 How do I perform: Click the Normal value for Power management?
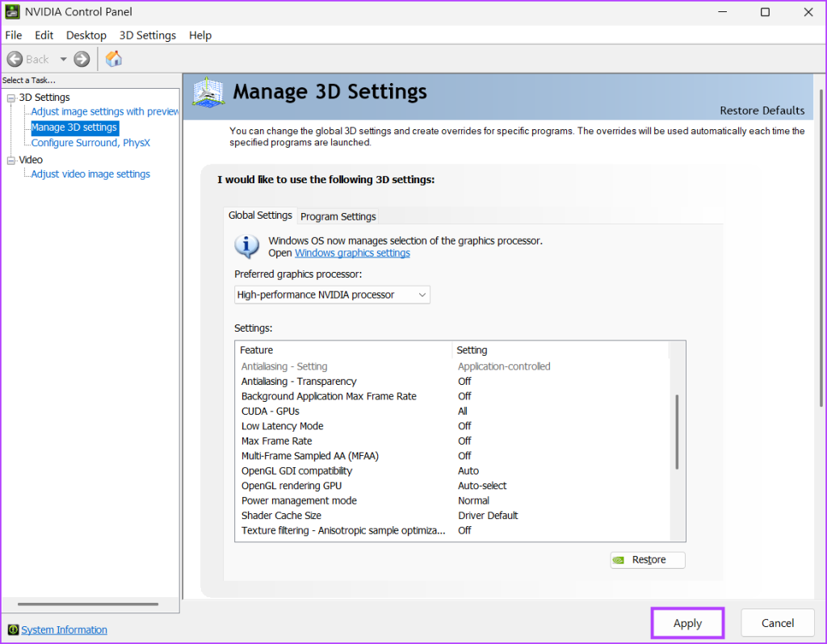473,500
